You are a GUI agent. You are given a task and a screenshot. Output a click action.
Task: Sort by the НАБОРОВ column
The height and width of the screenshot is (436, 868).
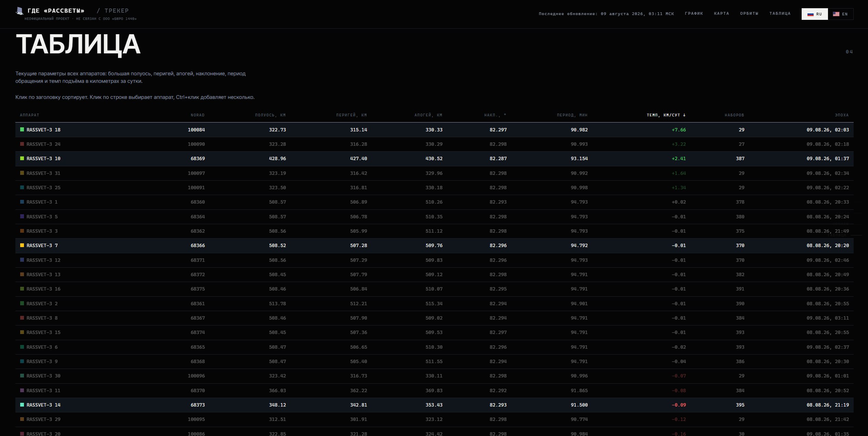[x=734, y=115]
